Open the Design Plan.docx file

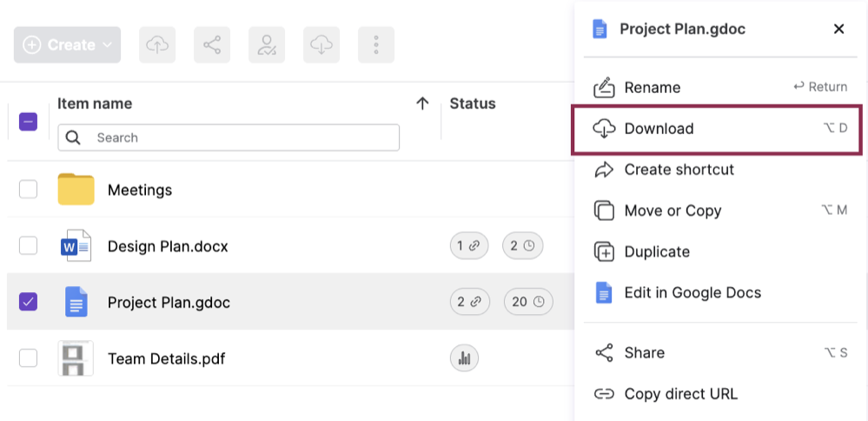point(168,246)
